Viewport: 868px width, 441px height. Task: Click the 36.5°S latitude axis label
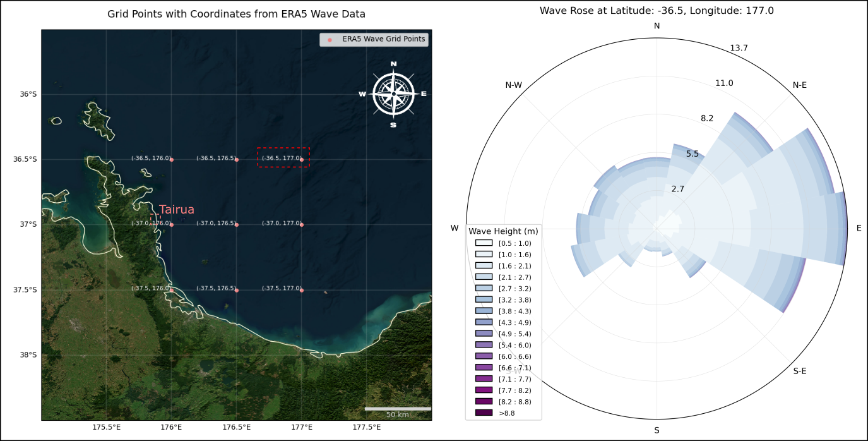pyautogui.click(x=25, y=159)
